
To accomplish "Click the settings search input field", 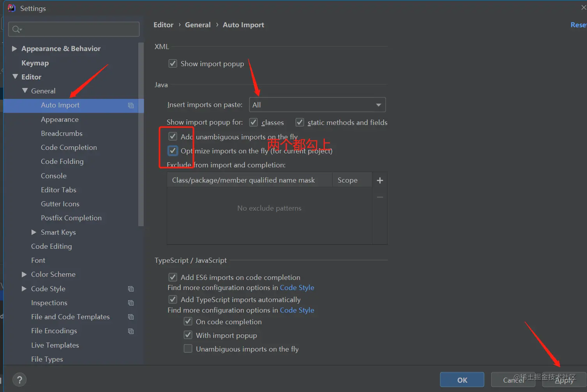I will click(x=74, y=29).
